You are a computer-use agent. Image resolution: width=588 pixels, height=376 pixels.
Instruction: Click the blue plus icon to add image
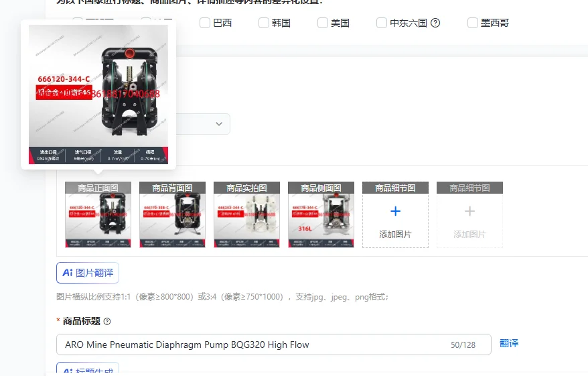[395, 211]
